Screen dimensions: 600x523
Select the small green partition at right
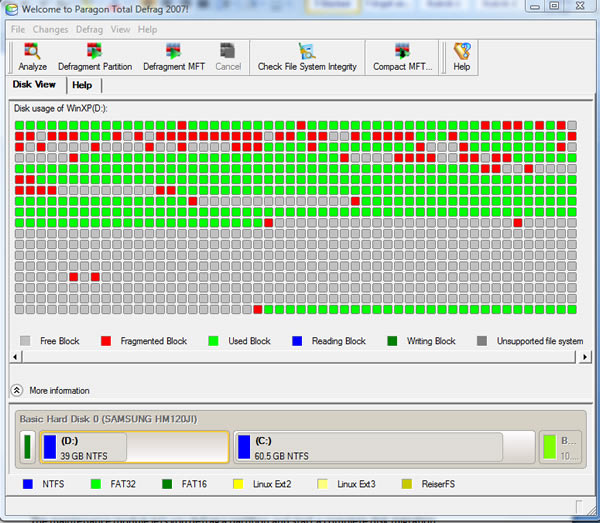click(x=560, y=447)
